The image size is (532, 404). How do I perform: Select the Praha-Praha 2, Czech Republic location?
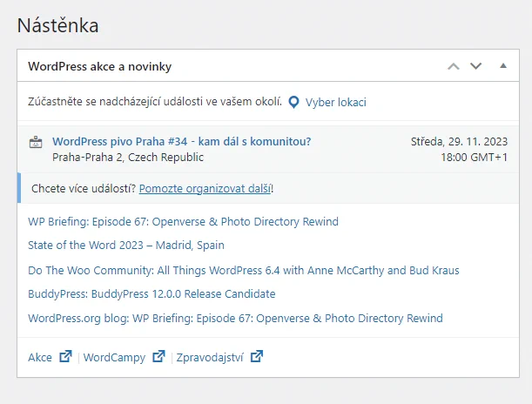128,158
